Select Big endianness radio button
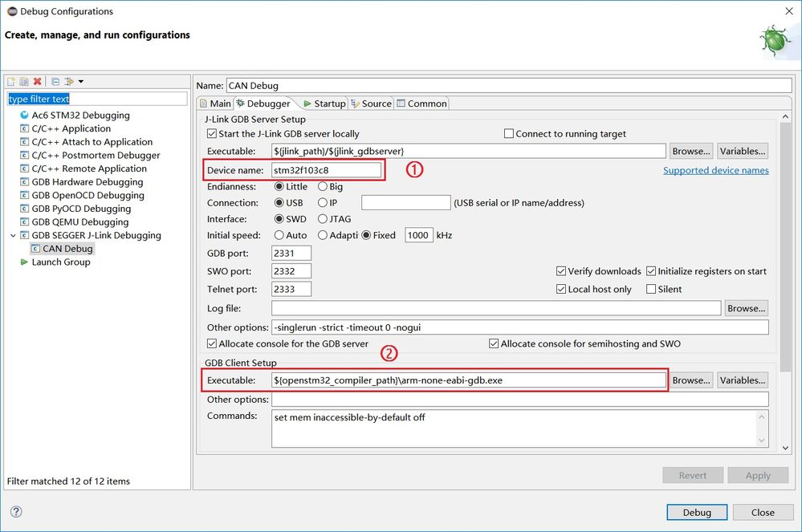This screenshot has width=802, height=532. point(323,186)
